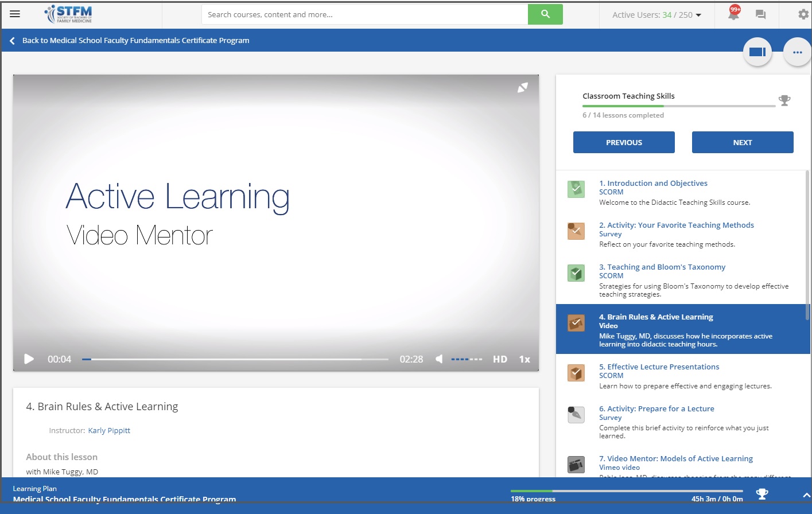Click the course trophy icon in Classroom Teaching Skills

784,100
